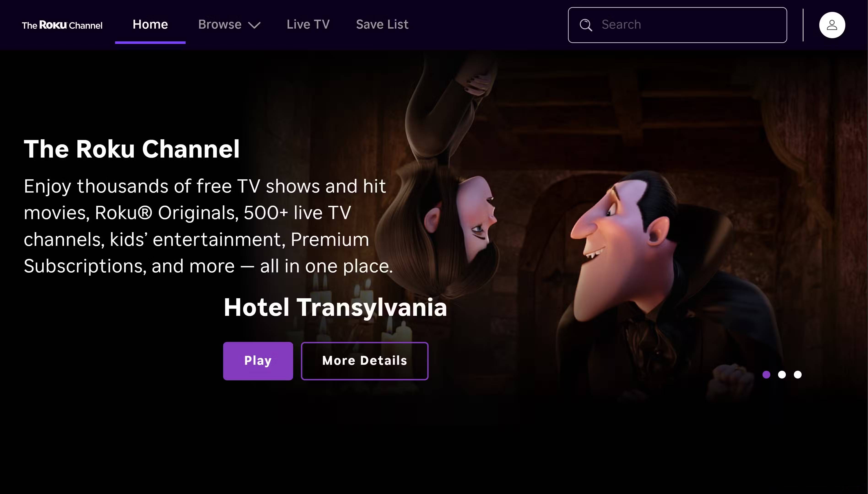Select the first purple carousel dot
The width and height of the screenshot is (868, 494).
coord(766,375)
